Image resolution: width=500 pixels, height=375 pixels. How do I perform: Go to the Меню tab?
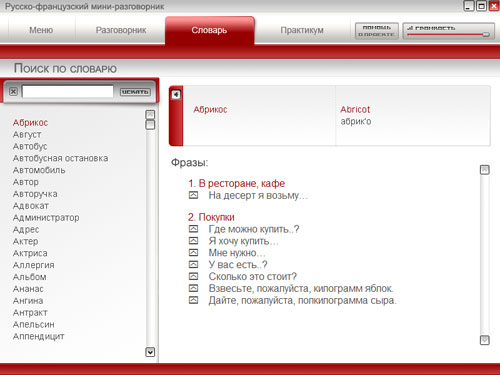[41, 30]
